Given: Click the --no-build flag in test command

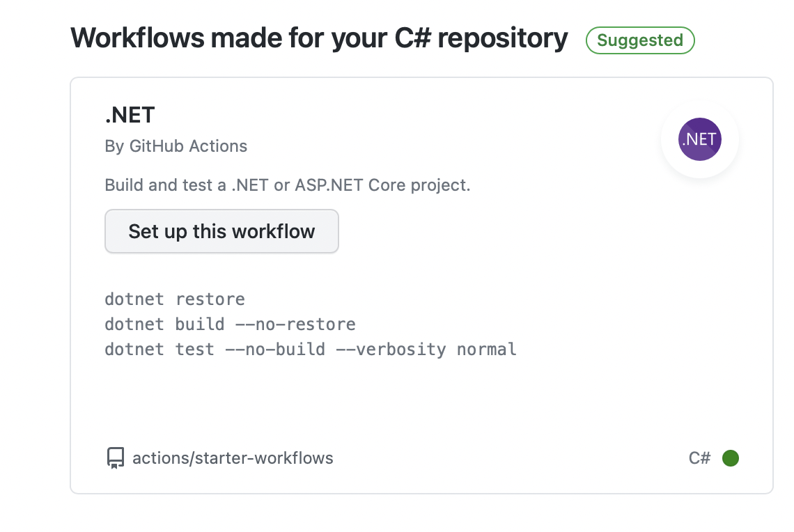Looking at the screenshot, I should [x=275, y=349].
